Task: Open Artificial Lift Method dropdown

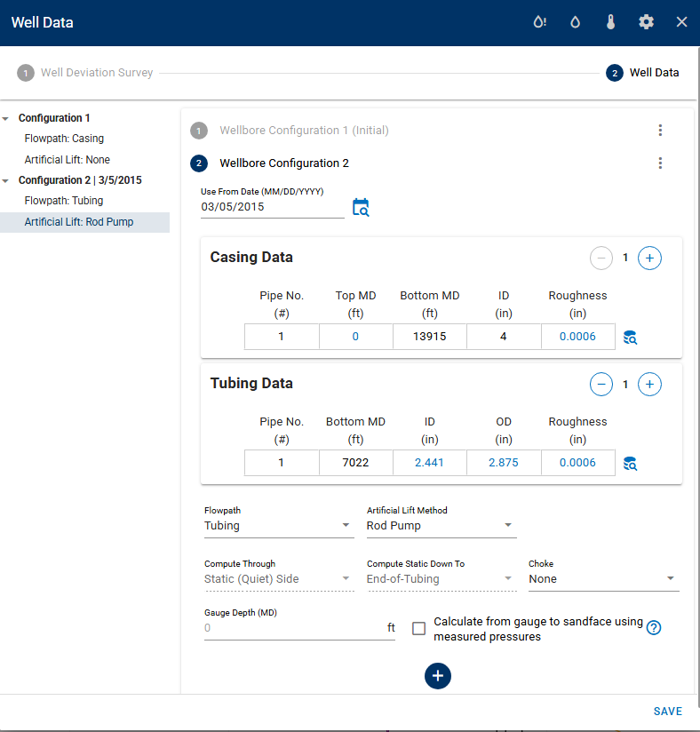Action: point(441,526)
